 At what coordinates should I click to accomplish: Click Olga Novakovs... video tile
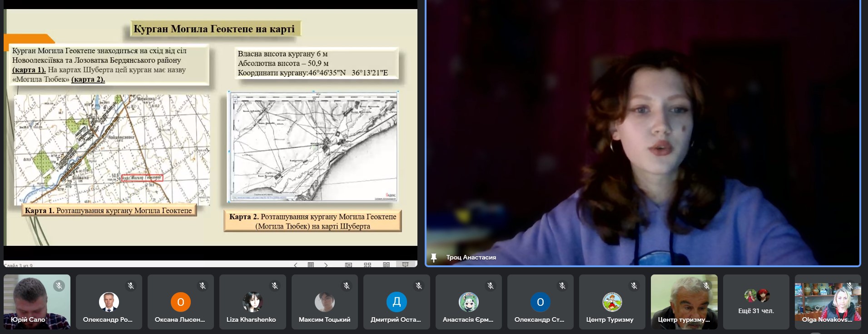tap(827, 302)
